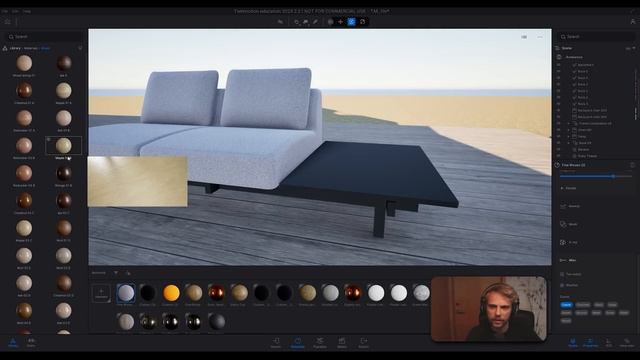The width and height of the screenshot is (640, 360).
Task: Open the Library filter icon at the breadcrumb's right
Action: tap(80, 48)
